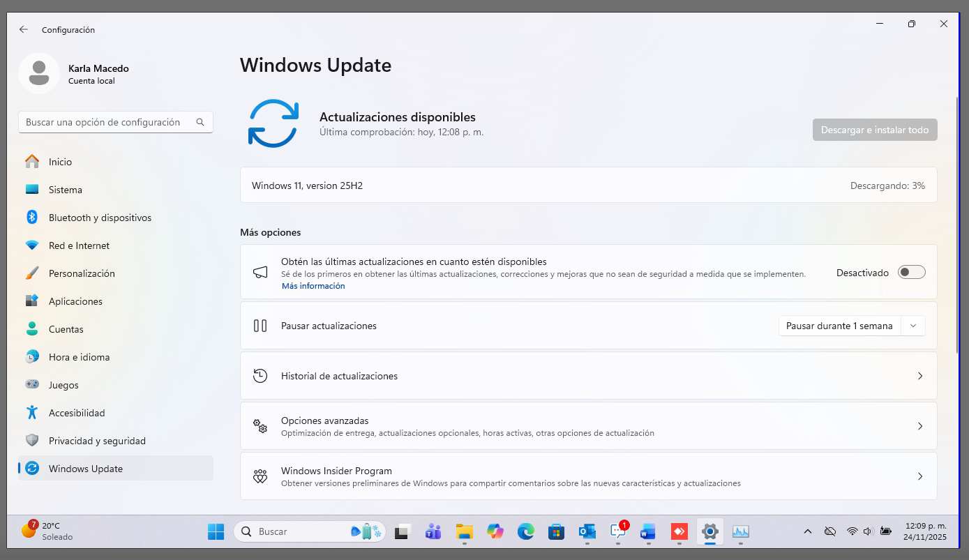This screenshot has height=560, width=969.
Task: Select the Personalización paintbrush icon
Action: pyautogui.click(x=32, y=273)
